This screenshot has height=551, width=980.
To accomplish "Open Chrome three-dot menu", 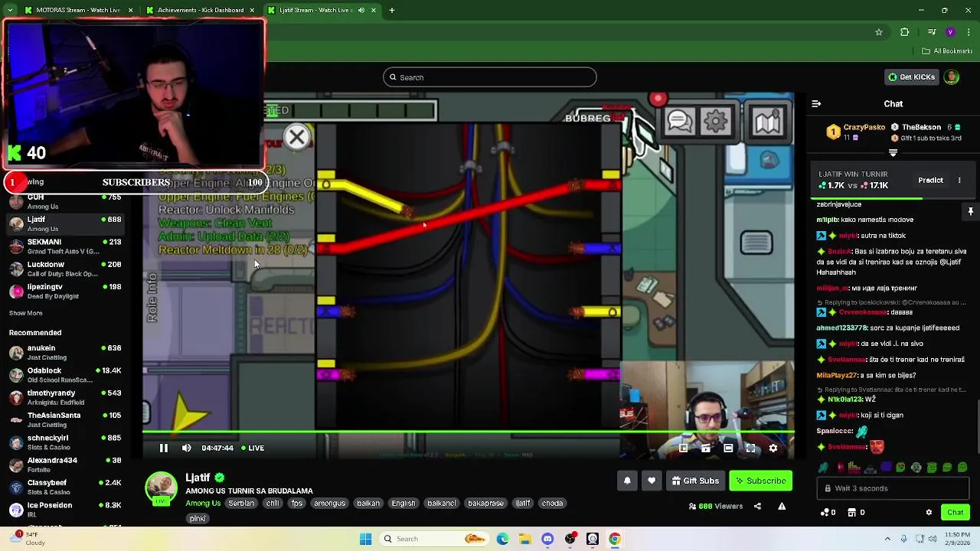I will [969, 32].
